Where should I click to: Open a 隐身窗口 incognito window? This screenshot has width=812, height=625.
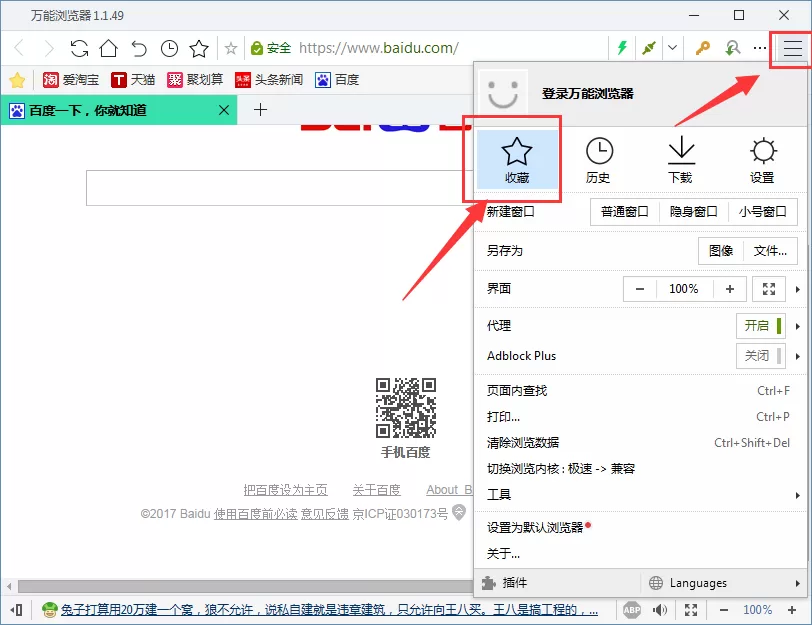pos(693,212)
